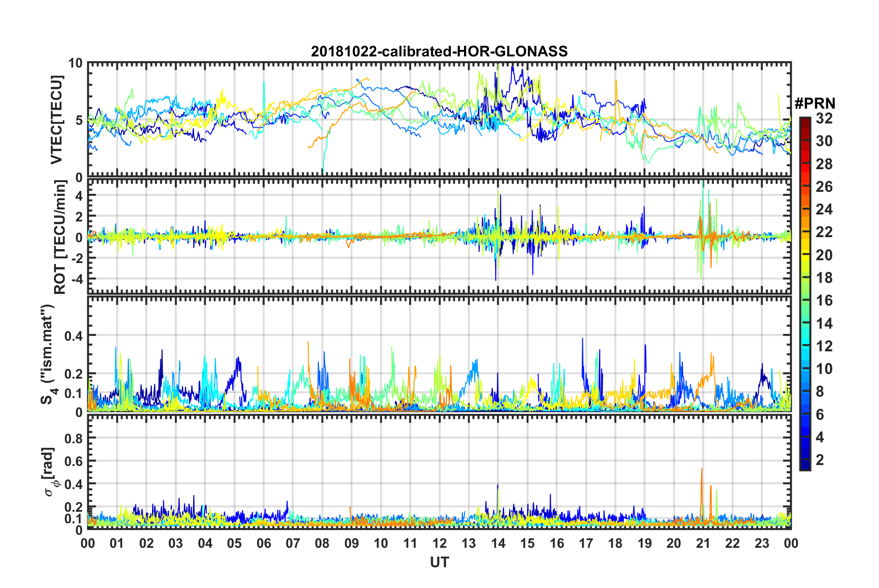This screenshot has width=879, height=588.
Task: Select colorbar tick label 16
Action: click(824, 301)
